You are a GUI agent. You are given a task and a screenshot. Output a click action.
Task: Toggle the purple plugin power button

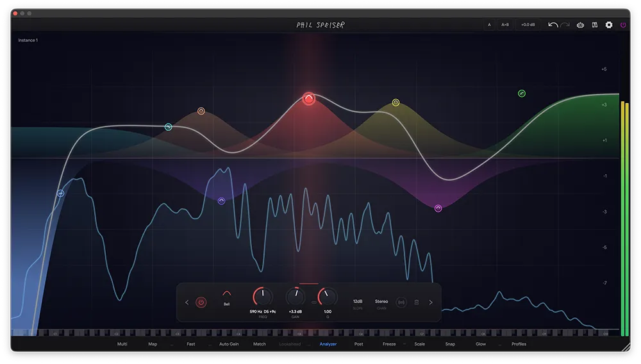point(623,25)
